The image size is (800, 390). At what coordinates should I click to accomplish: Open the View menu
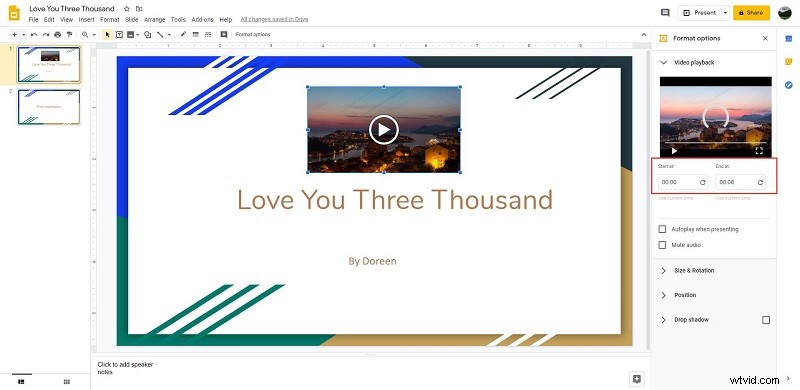pyautogui.click(x=66, y=19)
